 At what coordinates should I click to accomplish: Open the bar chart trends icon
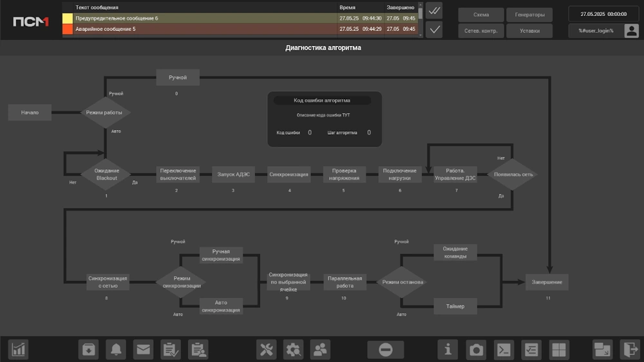[x=18, y=350]
